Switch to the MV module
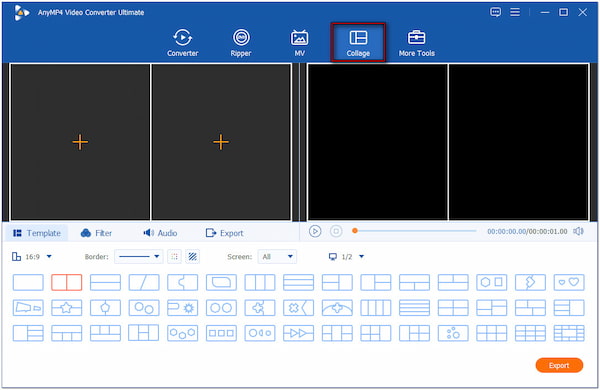600x390 pixels. tap(299, 43)
